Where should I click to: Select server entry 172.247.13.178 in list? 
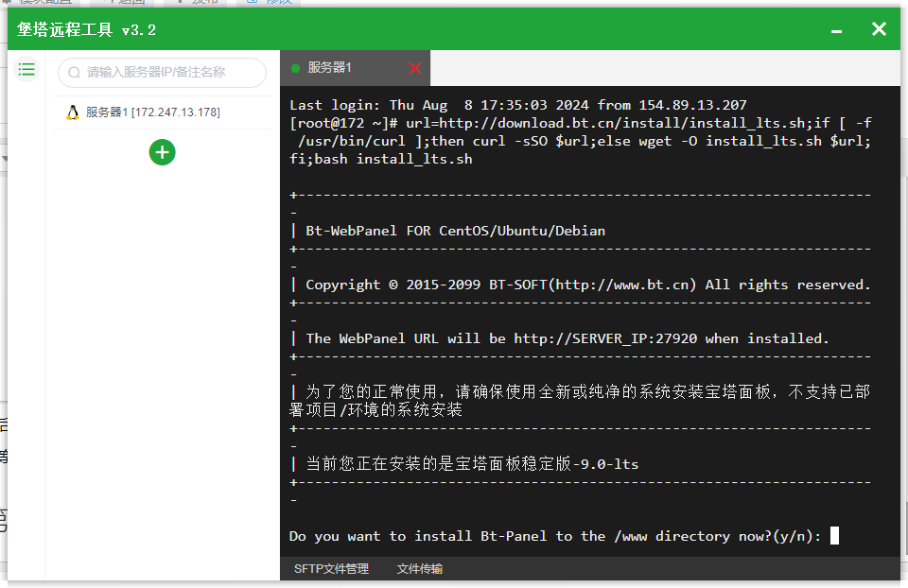point(162,112)
